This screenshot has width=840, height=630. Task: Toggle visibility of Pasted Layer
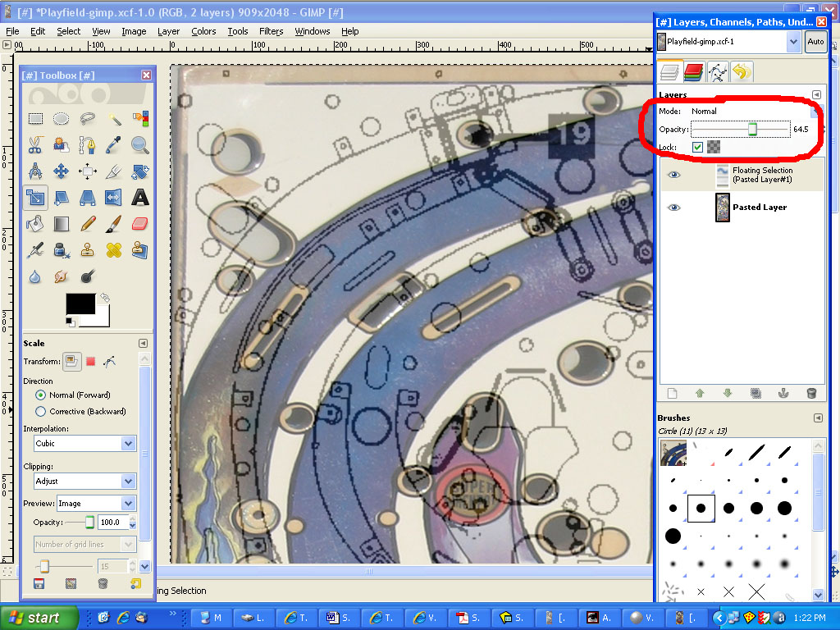[x=674, y=208]
